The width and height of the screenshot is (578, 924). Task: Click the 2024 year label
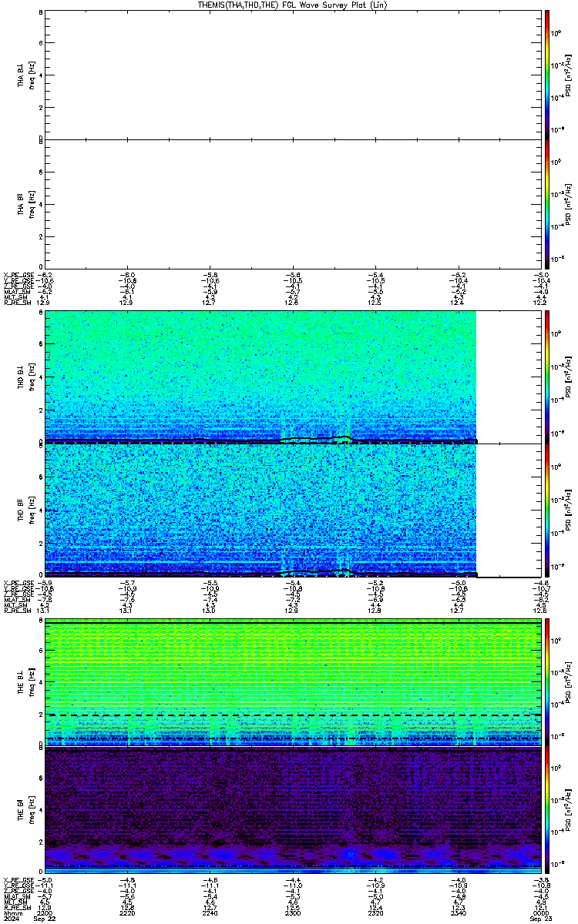10,919
